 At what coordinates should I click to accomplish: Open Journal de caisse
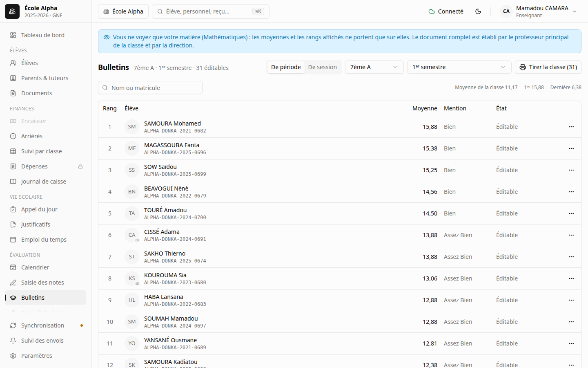click(x=45, y=182)
